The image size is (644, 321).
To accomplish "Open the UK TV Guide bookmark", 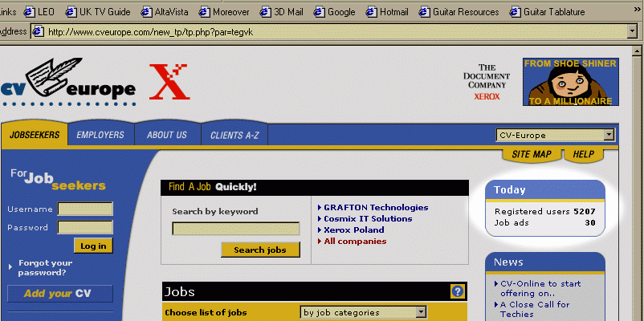I will [x=98, y=12].
